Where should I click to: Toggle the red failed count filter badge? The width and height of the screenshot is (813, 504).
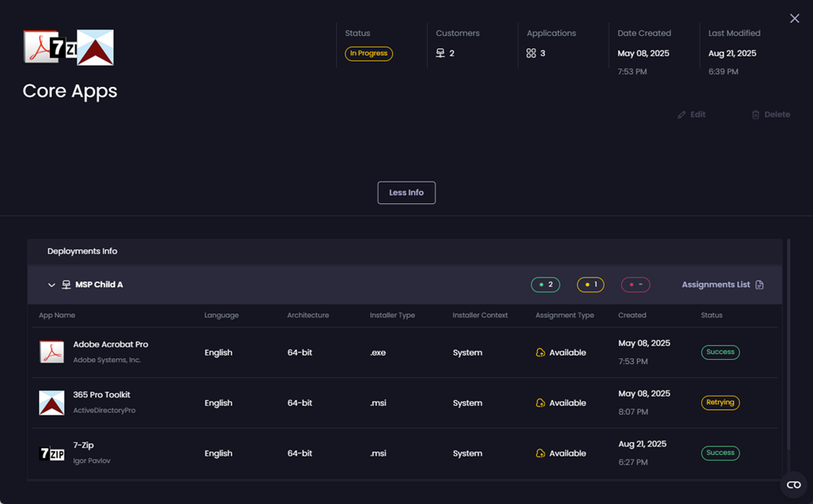tap(635, 285)
